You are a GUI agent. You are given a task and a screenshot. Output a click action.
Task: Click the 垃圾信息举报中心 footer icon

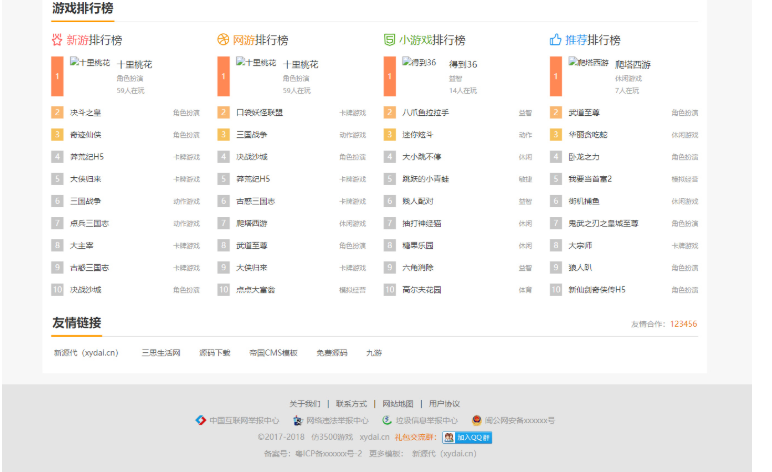pos(388,421)
